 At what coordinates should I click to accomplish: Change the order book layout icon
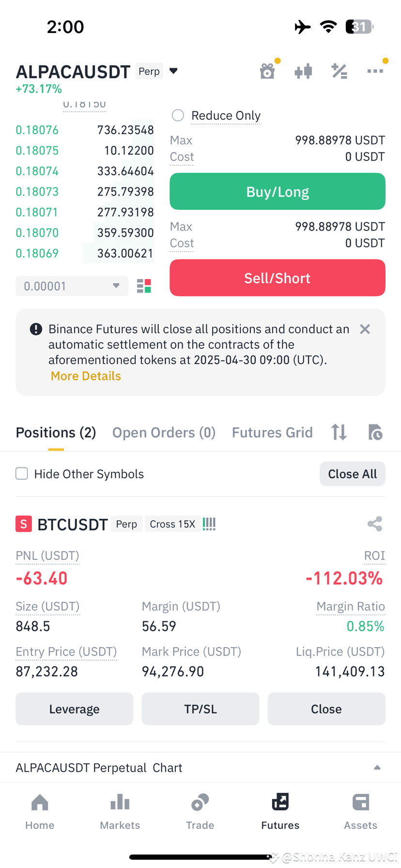click(144, 286)
